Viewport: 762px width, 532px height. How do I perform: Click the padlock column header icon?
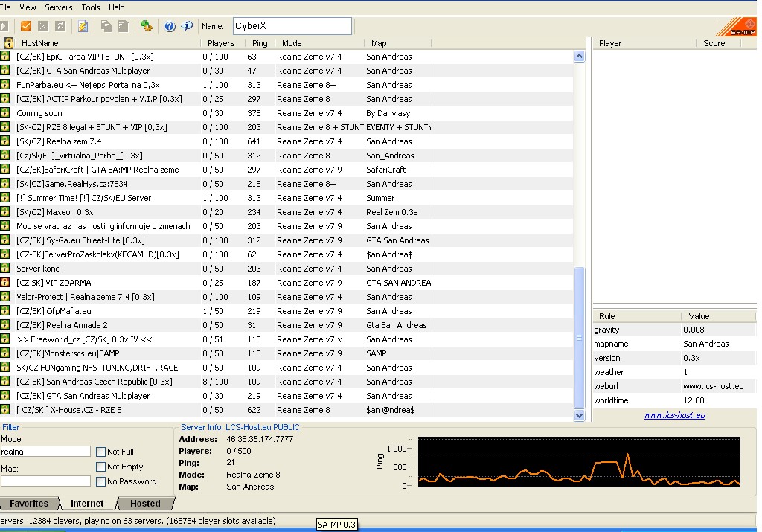coord(8,42)
